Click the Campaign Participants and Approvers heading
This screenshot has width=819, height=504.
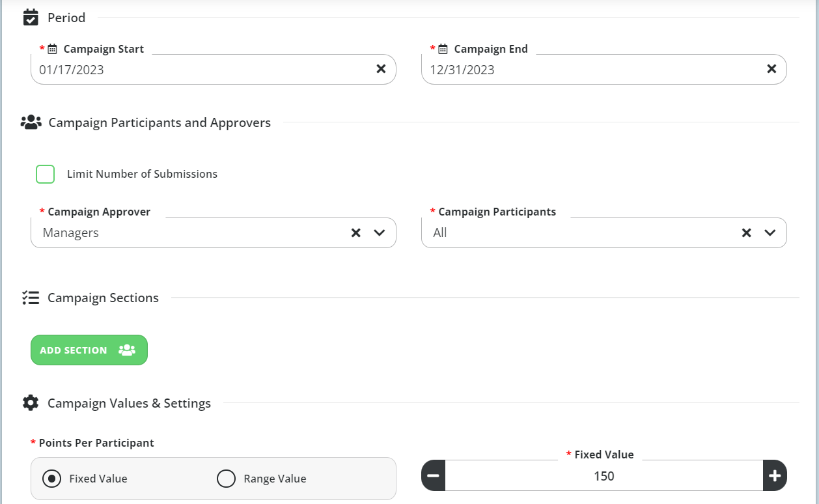(160, 122)
